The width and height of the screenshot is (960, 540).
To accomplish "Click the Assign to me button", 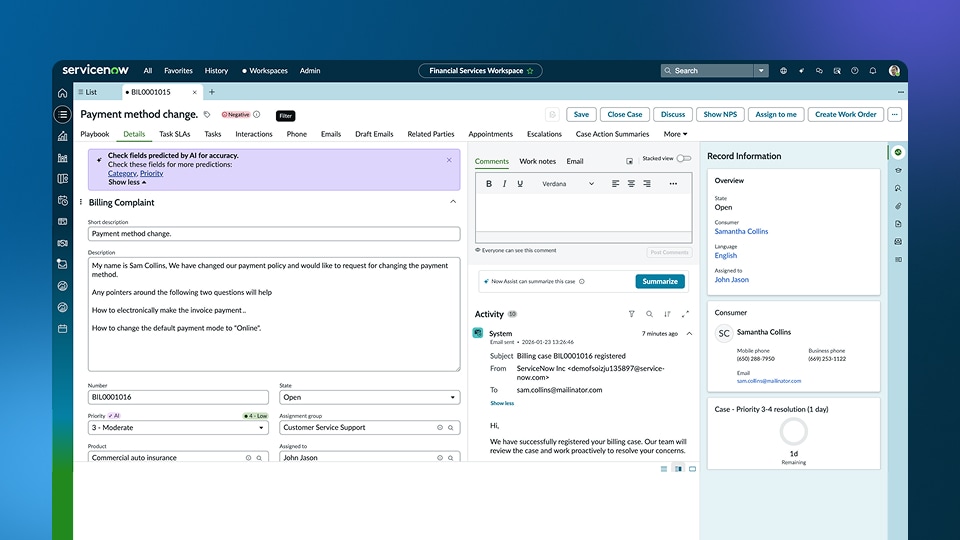I will (776, 114).
